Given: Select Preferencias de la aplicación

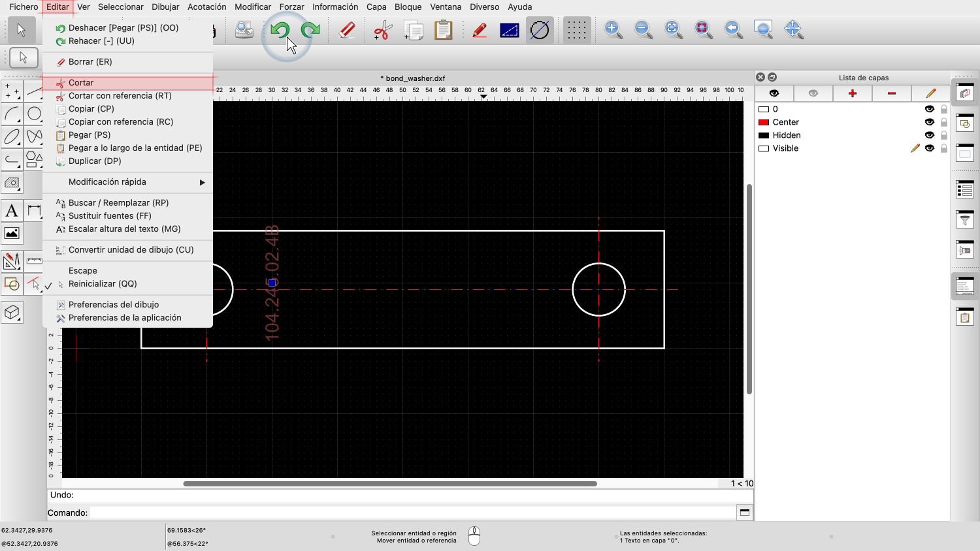Looking at the screenshot, I should (125, 318).
